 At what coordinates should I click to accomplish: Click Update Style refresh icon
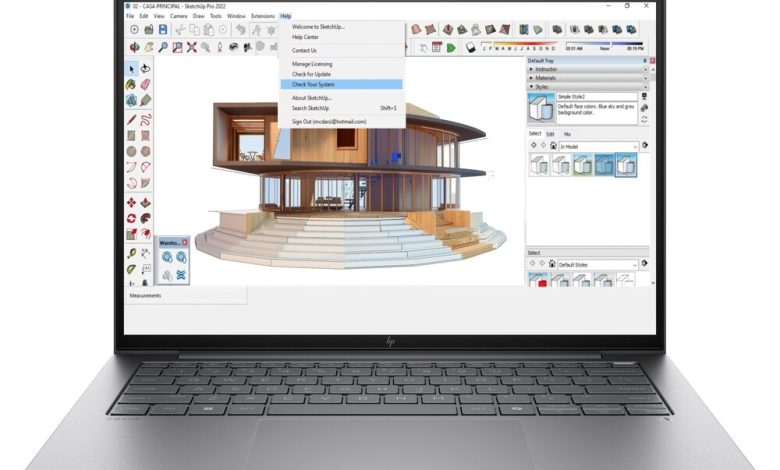point(645,119)
